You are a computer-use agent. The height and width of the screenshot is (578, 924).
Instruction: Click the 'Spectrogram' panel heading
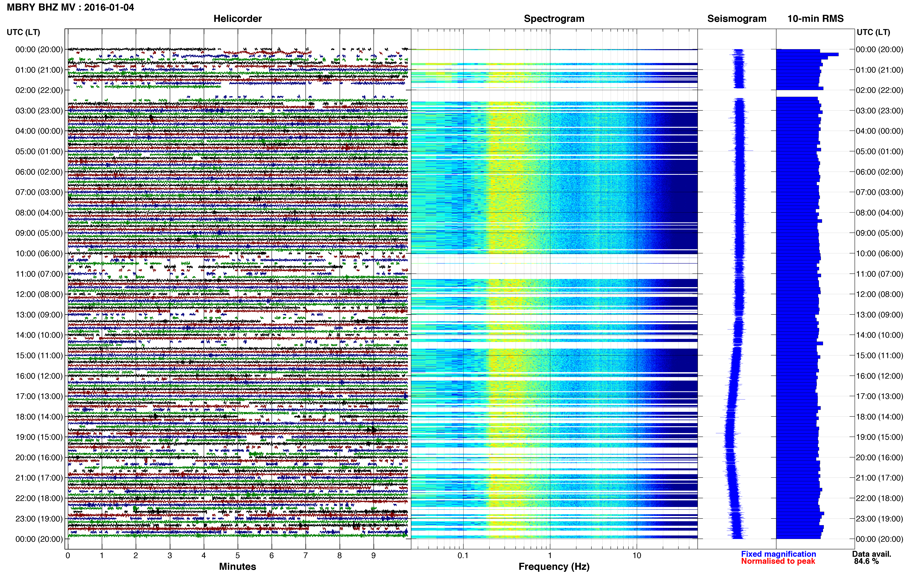coord(554,19)
